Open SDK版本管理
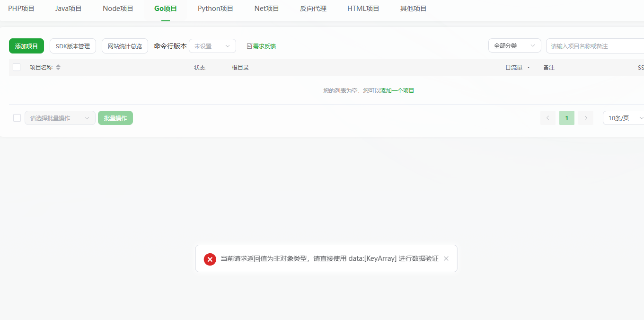The image size is (644, 320). pos(72,46)
